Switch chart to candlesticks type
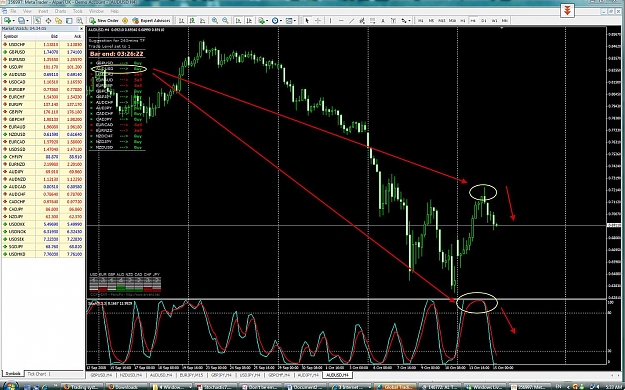 [x=192, y=20]
